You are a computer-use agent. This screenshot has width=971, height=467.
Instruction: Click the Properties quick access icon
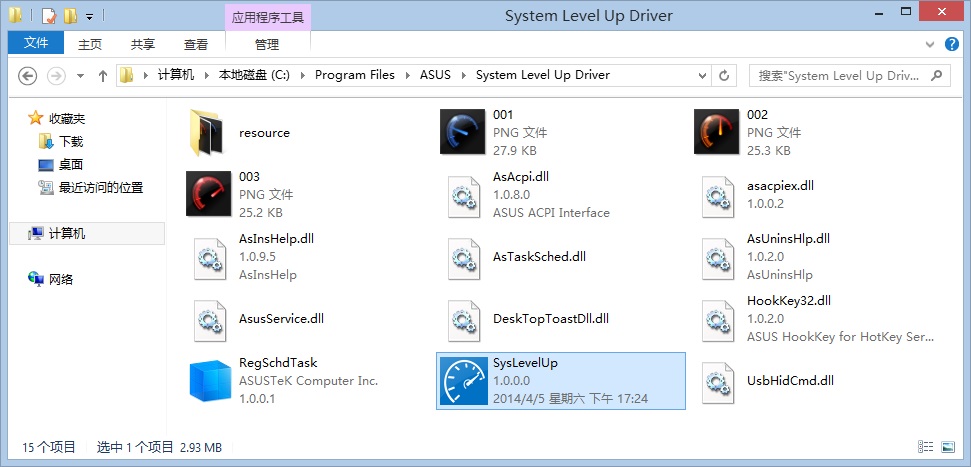[x=49, y=15]
